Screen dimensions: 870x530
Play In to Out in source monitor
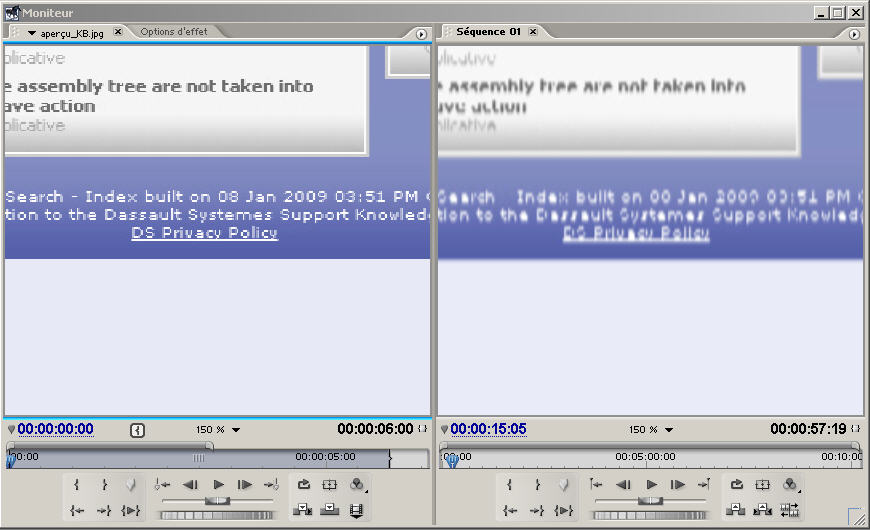[x=130, y=511]
